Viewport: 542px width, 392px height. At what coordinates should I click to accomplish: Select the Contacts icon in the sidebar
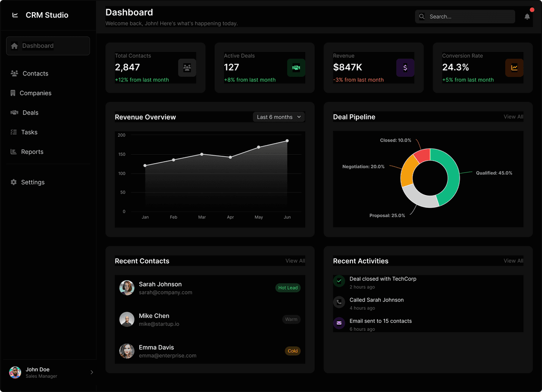click(x=14, y=73)
